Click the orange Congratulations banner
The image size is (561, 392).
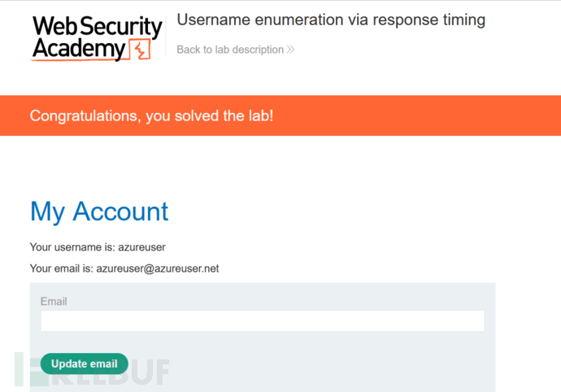[407, 115]
